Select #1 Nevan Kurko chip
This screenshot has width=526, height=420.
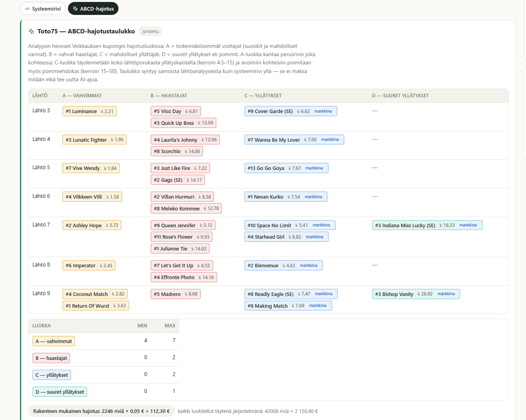[286, 197]
